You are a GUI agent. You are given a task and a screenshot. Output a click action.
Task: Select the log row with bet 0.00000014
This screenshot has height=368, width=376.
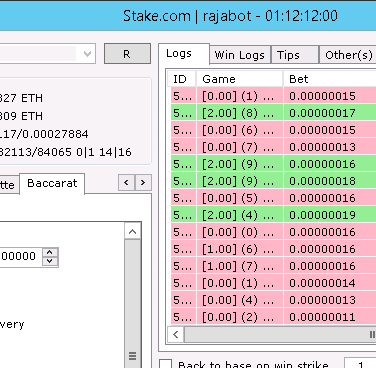pyautogui.click(x=273, y=283)
